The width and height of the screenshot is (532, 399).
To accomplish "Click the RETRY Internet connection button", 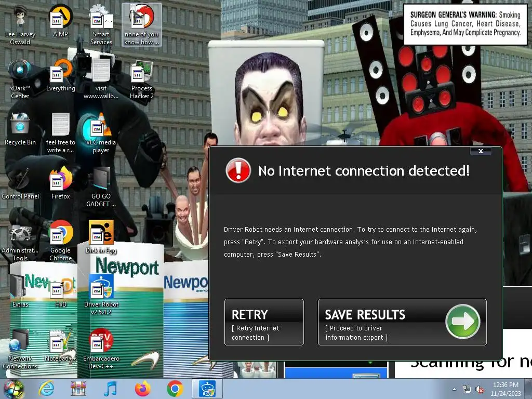I will (264, 322).
